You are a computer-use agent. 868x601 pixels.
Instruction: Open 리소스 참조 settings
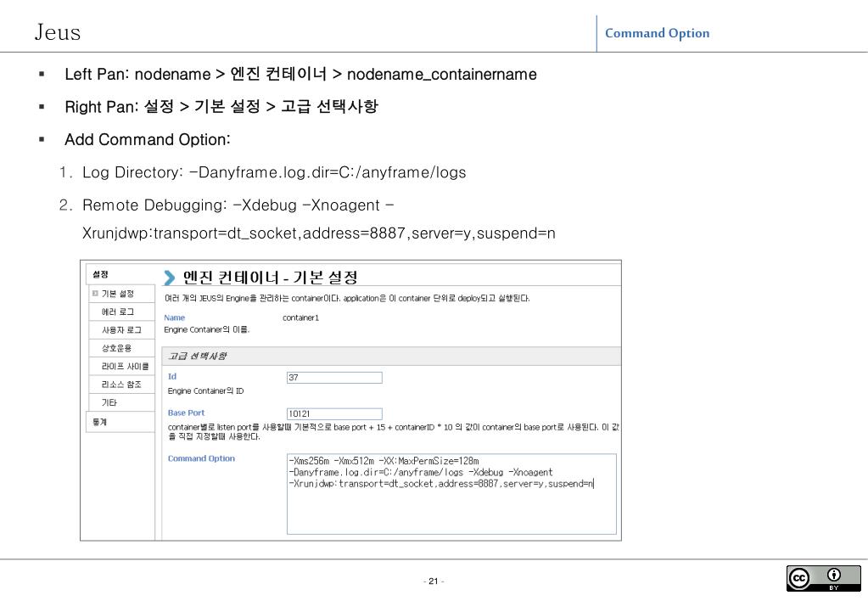[x=121, y=385]
